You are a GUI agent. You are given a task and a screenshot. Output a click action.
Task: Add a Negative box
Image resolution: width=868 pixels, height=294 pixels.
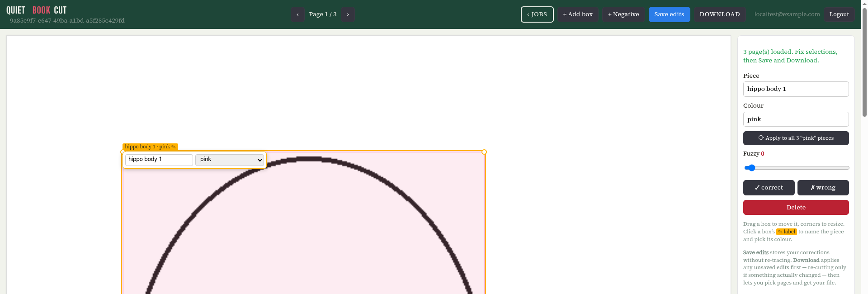click(x=623, y=14)
